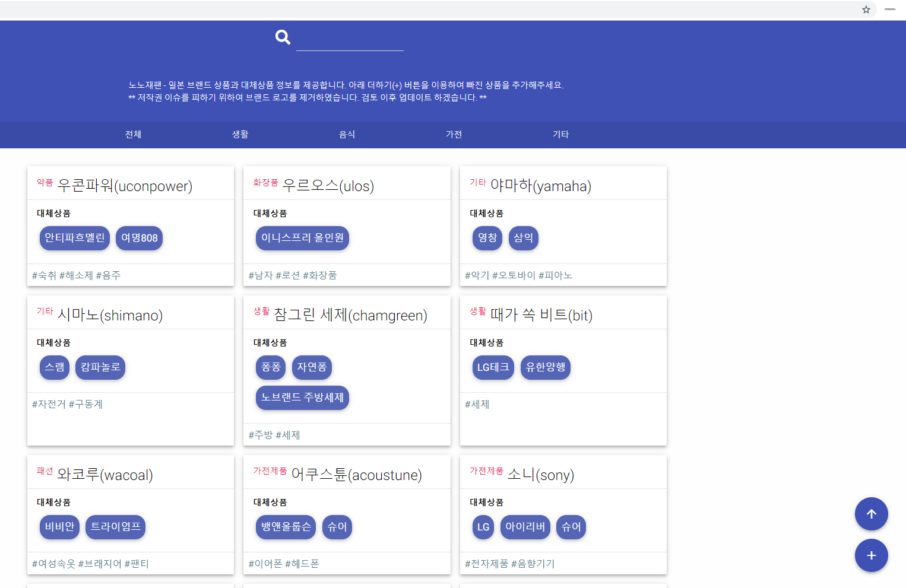Click the 때가 쏙 비트(bit) title
The image size is (906, 588).
click(x=541, y=315)
